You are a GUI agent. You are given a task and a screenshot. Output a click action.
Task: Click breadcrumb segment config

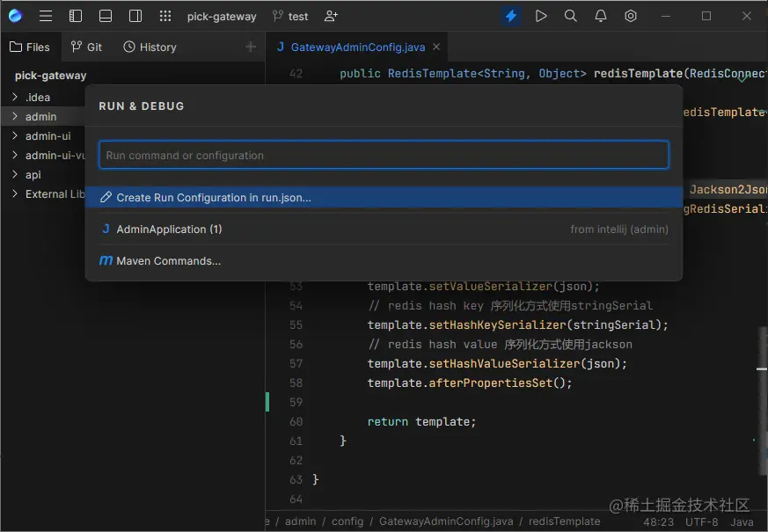click(347, 521)
